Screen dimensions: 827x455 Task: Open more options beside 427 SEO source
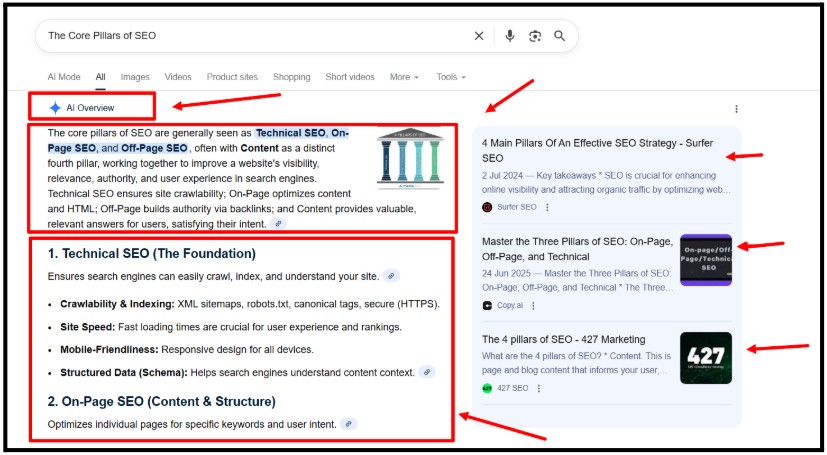click(x=537, y=388)
